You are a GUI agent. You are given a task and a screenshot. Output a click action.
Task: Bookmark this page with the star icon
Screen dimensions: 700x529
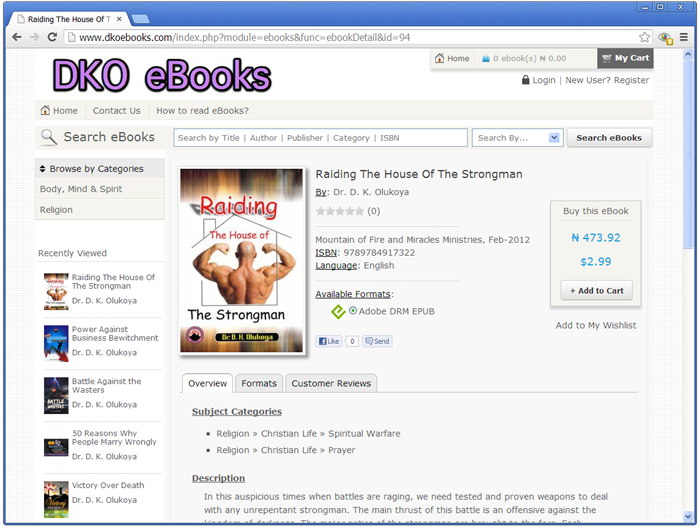[645, 37]
